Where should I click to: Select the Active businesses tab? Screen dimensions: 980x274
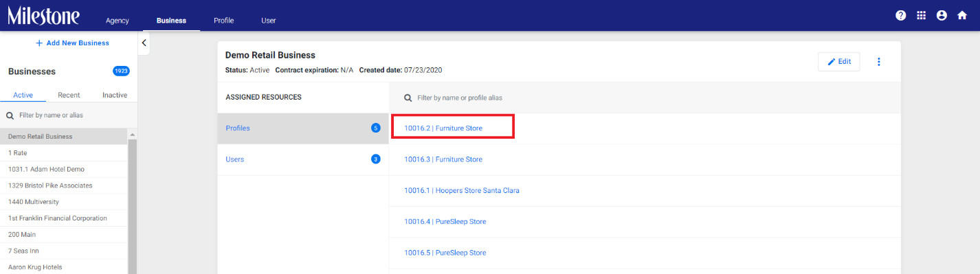(x=23, y=95)
